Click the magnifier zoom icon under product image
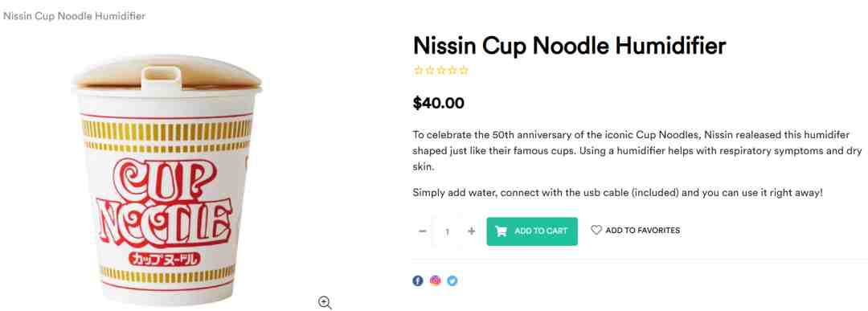The width and height of the screenshot is (868, 311). click(x=325, y=303)
